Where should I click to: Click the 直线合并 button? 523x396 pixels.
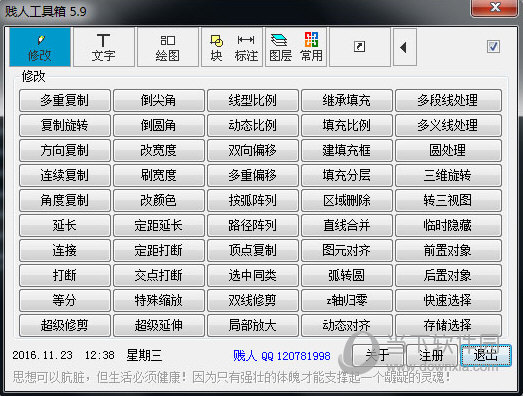point(347,225)
